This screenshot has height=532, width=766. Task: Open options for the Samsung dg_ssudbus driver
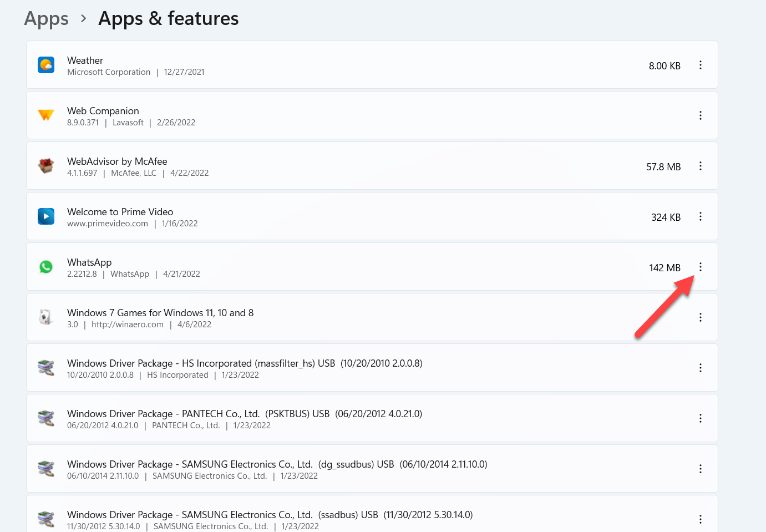coord(701,469)
